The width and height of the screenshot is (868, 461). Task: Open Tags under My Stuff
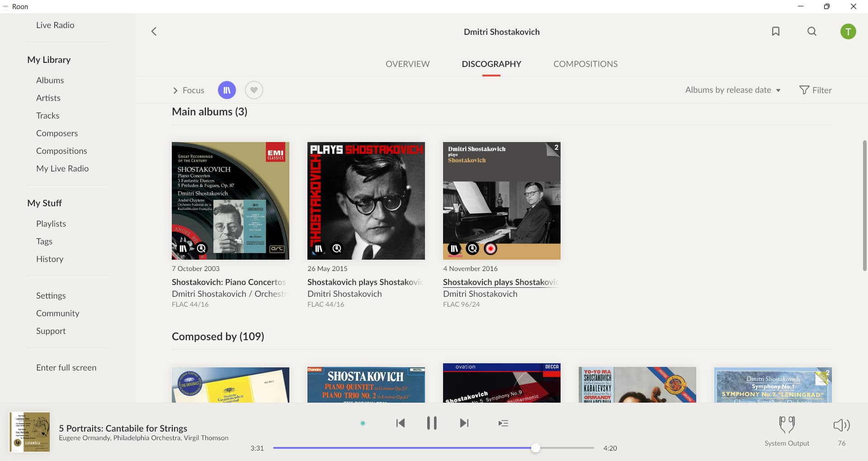click(44, 241)
